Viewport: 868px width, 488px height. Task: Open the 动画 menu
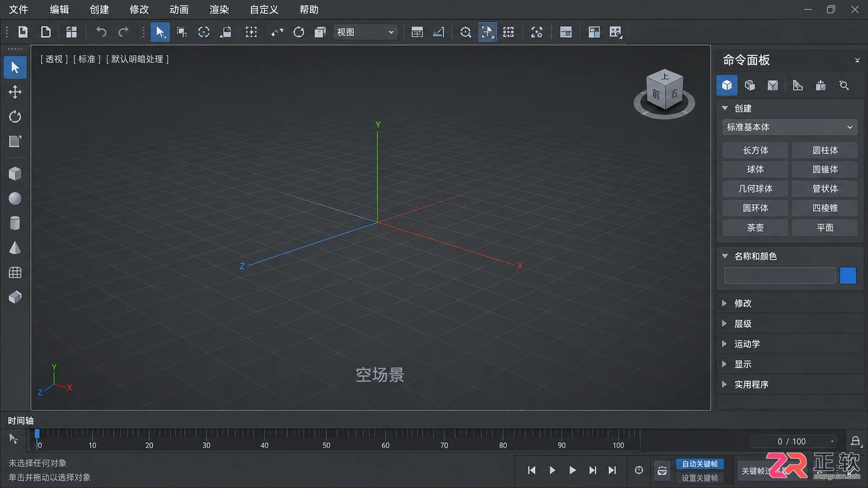179,10
